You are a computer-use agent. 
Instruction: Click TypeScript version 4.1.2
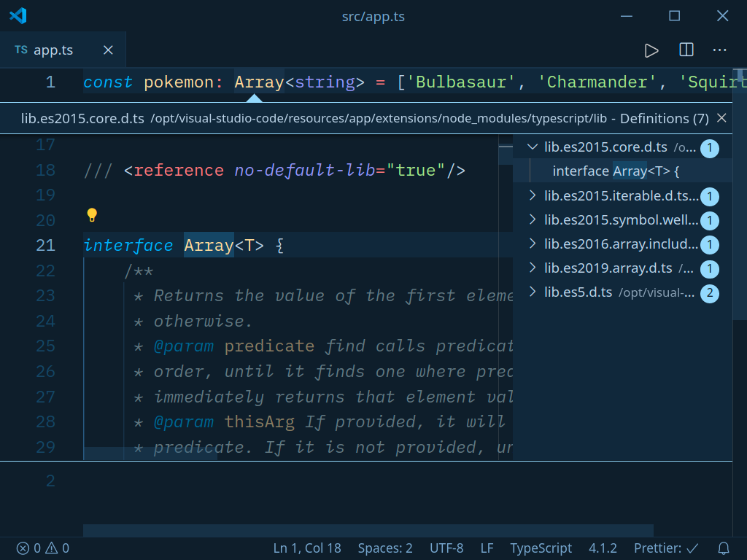pos(603,548)
